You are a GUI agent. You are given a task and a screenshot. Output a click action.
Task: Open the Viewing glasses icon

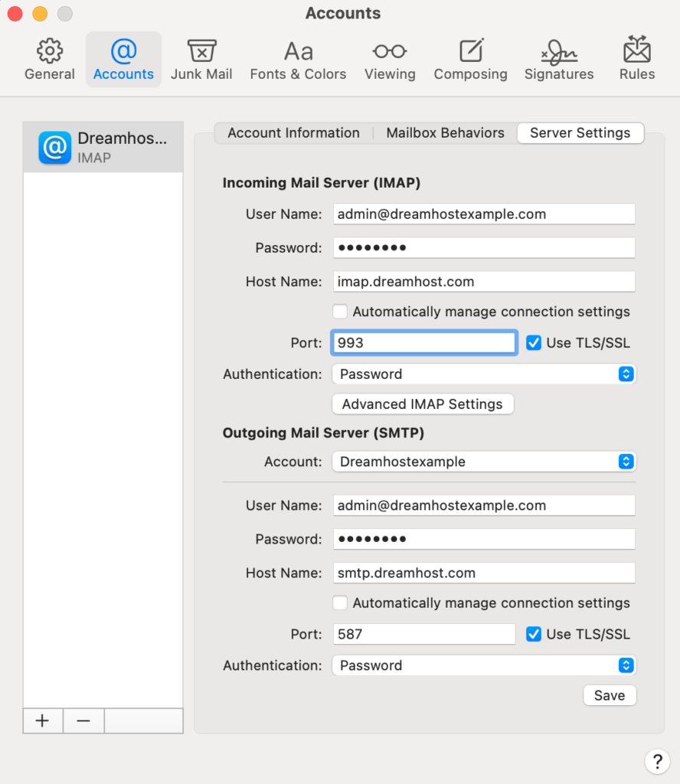[x=390, y=52]
